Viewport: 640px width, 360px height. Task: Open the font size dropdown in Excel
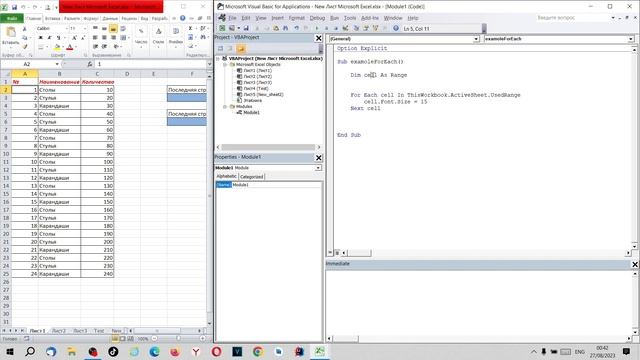point(84,29)
